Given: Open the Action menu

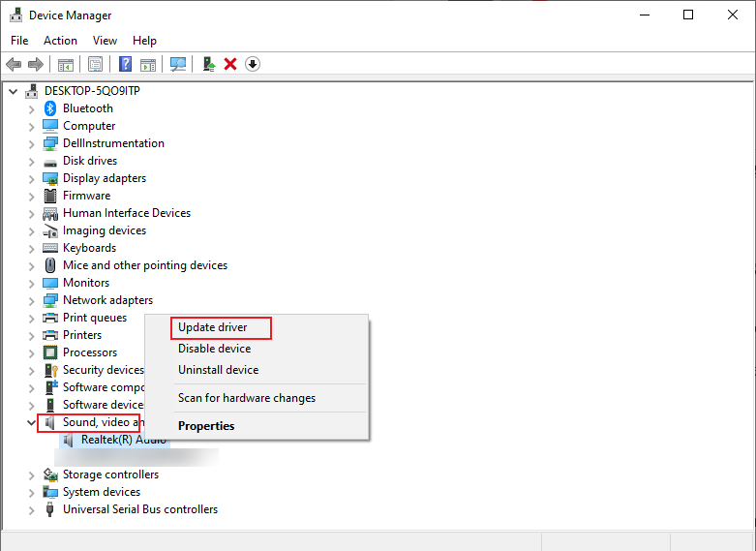Looking at the screenshot, I should point(60,41).
